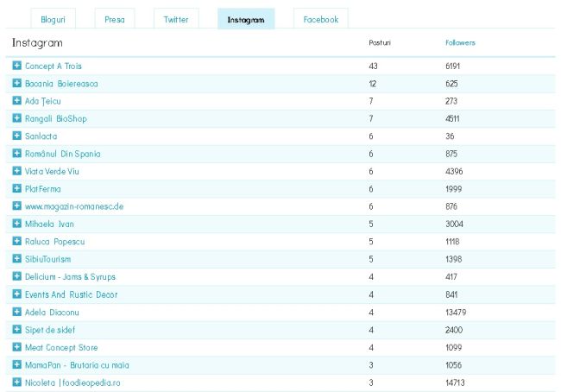
Task: Click plus icon next to Meat Concept Store
Action: point(16,347)
